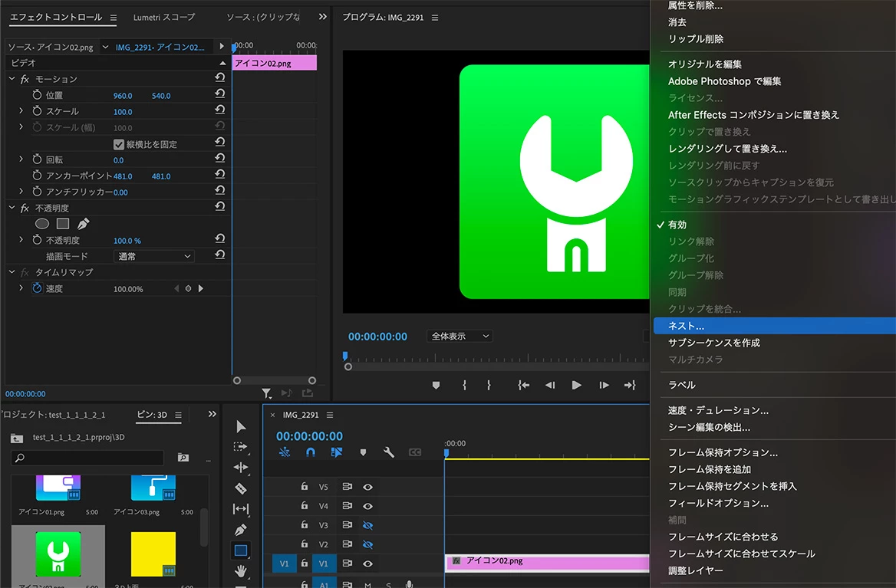Toggle the uniform scale checkbox

pos(119,144)
